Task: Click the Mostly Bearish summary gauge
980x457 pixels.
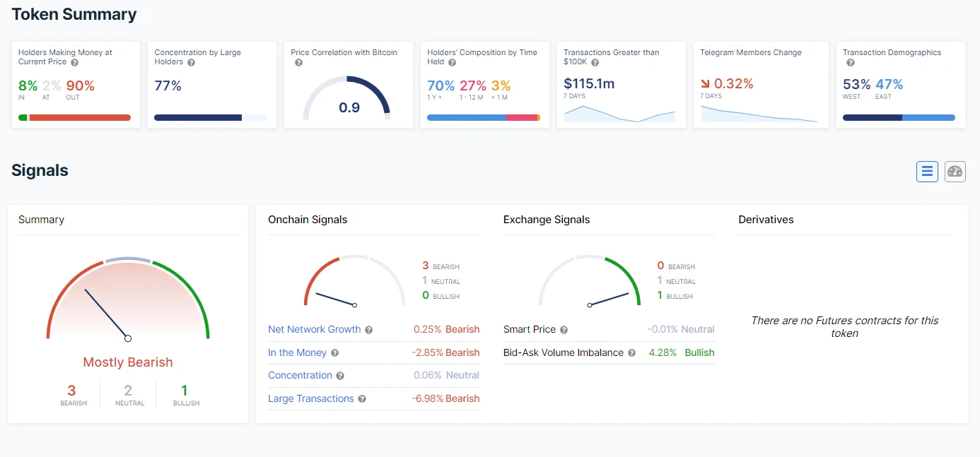Action: (x=128, y=300)
